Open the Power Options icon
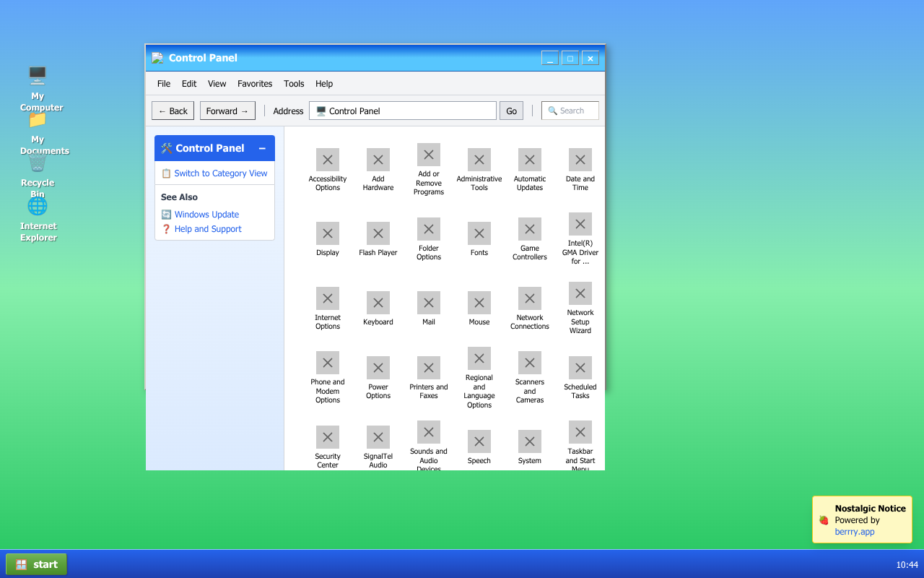The image size is (924, 578). tap(378, 367)
